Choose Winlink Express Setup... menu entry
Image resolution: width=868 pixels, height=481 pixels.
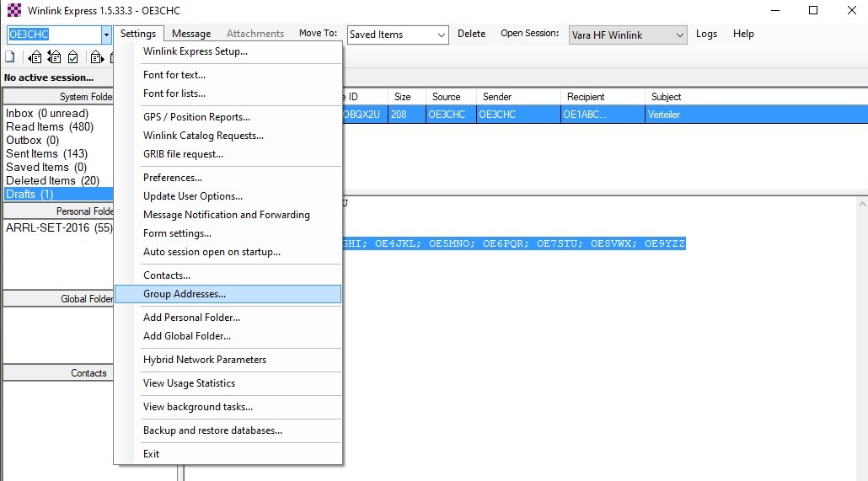point(228,51)
